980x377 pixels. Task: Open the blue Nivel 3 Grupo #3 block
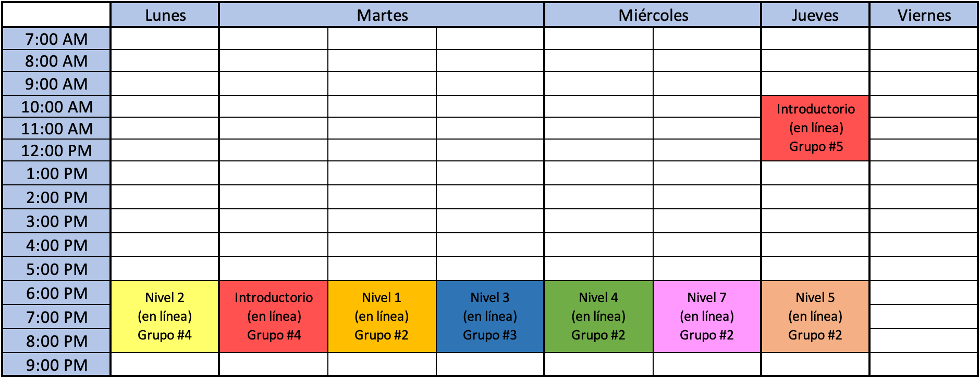pos(490,316)
